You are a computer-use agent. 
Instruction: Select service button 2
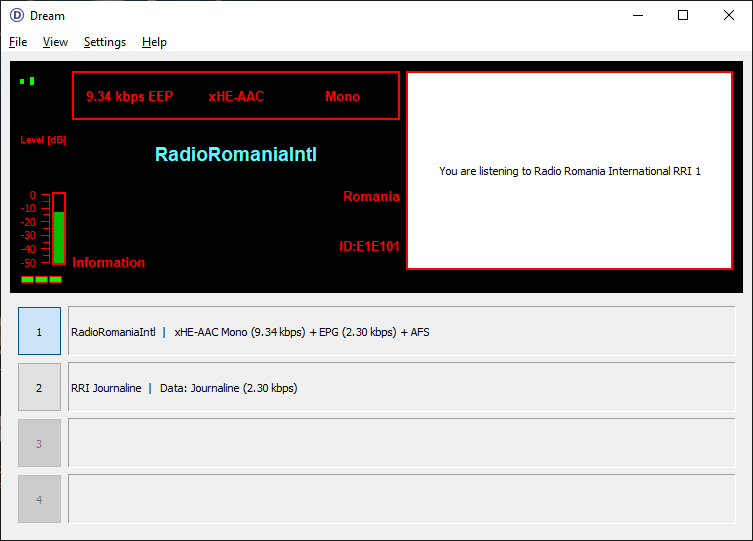click(x=39, y=387)
